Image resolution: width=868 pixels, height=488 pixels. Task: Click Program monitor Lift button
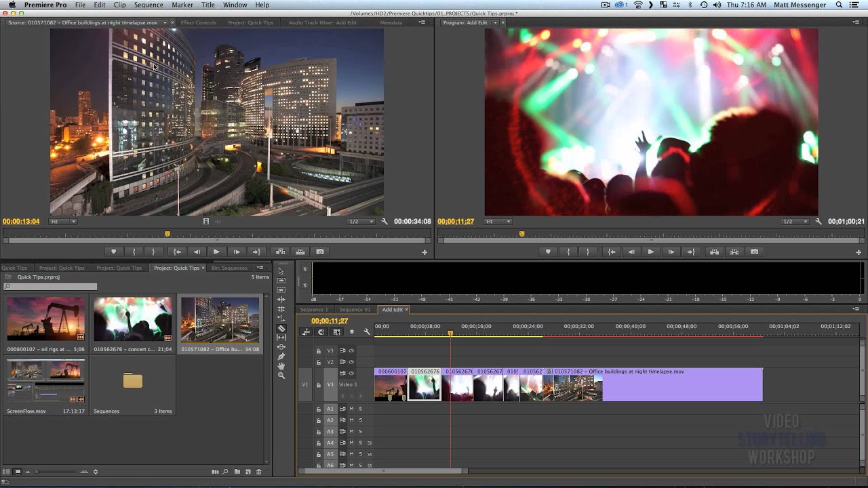(x=714, y=251)
